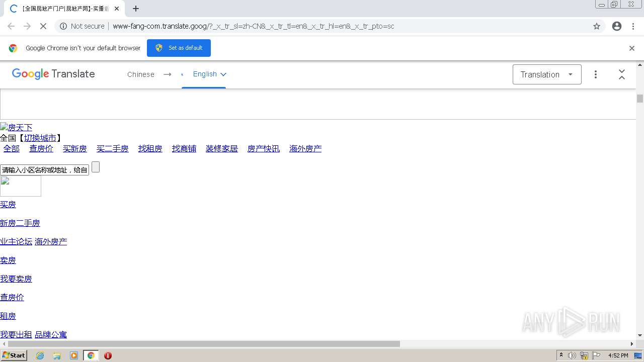
Task: Click the 切换城市 switch city link
Action: (x=40, y=138)
